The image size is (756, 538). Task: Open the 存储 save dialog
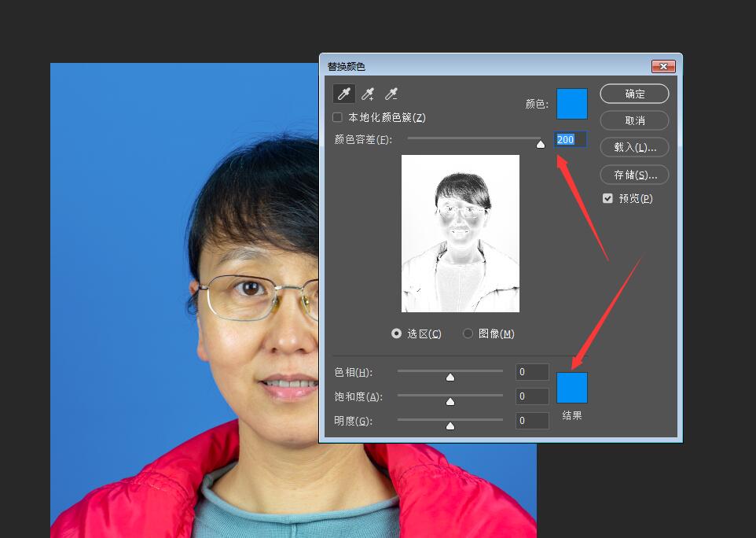[634, 175]
